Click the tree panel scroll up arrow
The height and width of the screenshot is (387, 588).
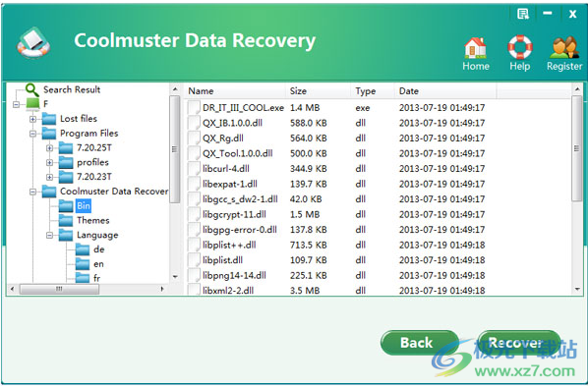[x=175, y=89]
